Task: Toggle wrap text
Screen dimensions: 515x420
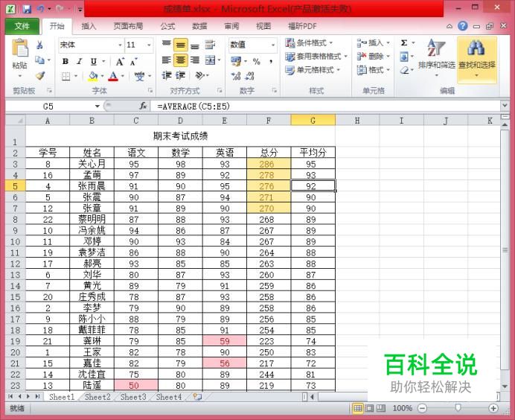Action: click(x=210, y=45)
